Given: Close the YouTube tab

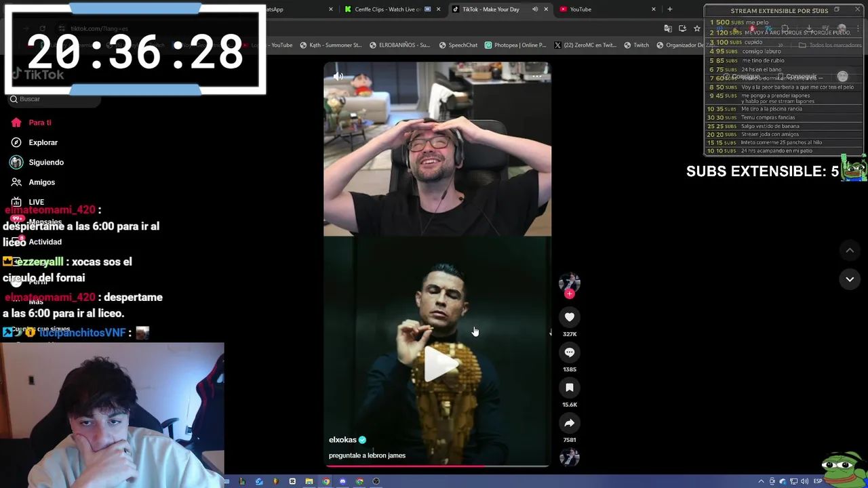Looking at the screenshot, I should click(654, 9).
